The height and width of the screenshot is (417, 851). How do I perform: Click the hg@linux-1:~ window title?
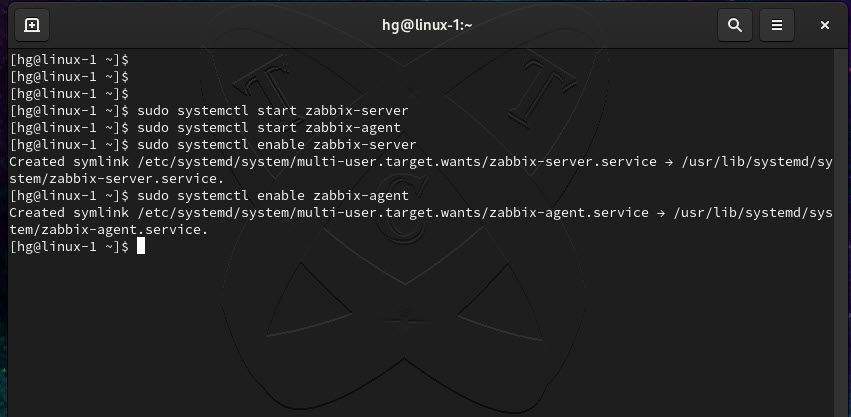click(427, 25)
